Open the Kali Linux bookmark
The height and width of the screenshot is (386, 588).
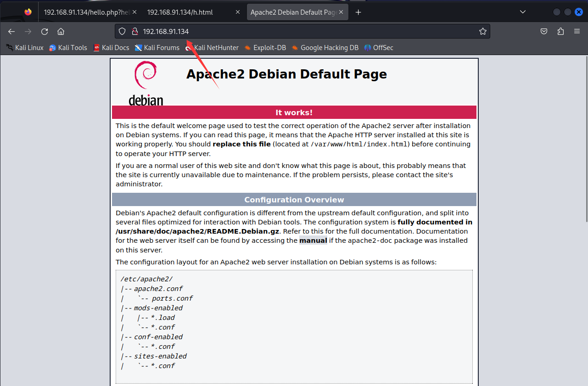pos(25,47)
